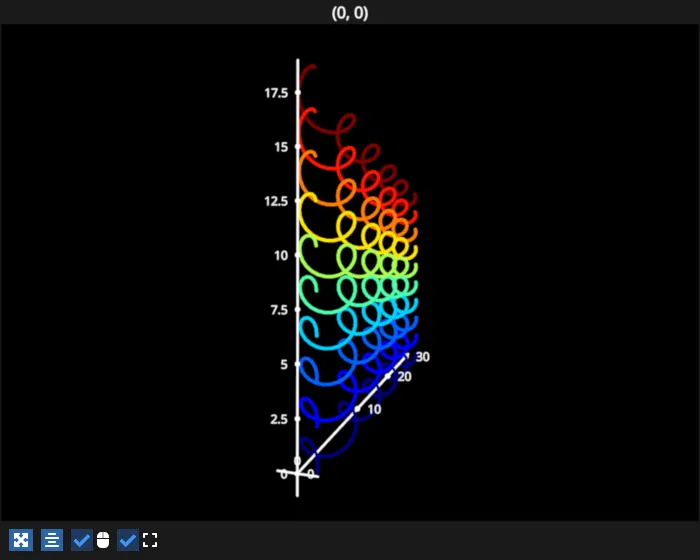Click the 15 tick label on vertical axis
Screen dimensions: 700x560
(x=280, y=147)
